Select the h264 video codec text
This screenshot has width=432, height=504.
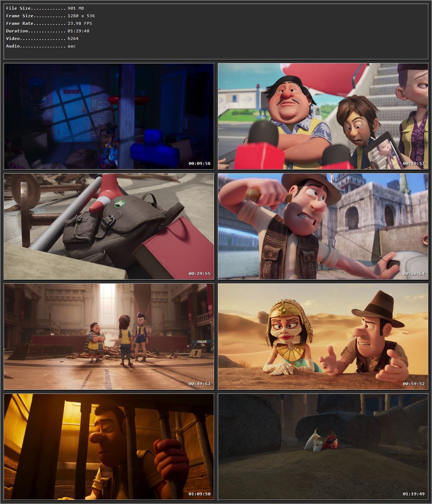click(72, 38)
